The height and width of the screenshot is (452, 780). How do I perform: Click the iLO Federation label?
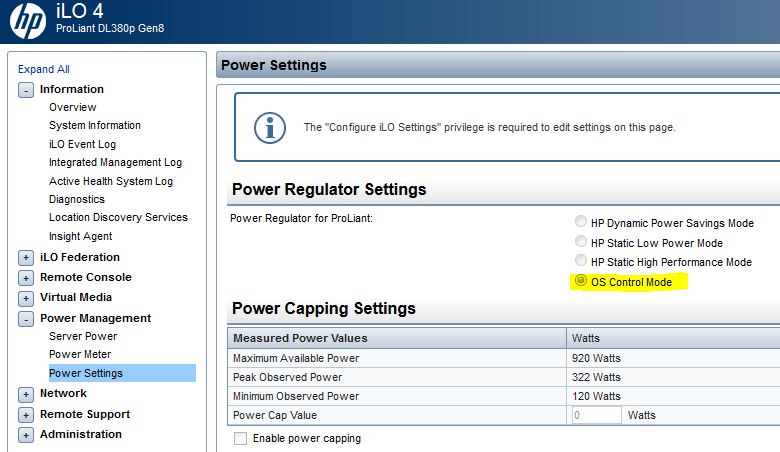pyautogui.click(x=80, y=257)
